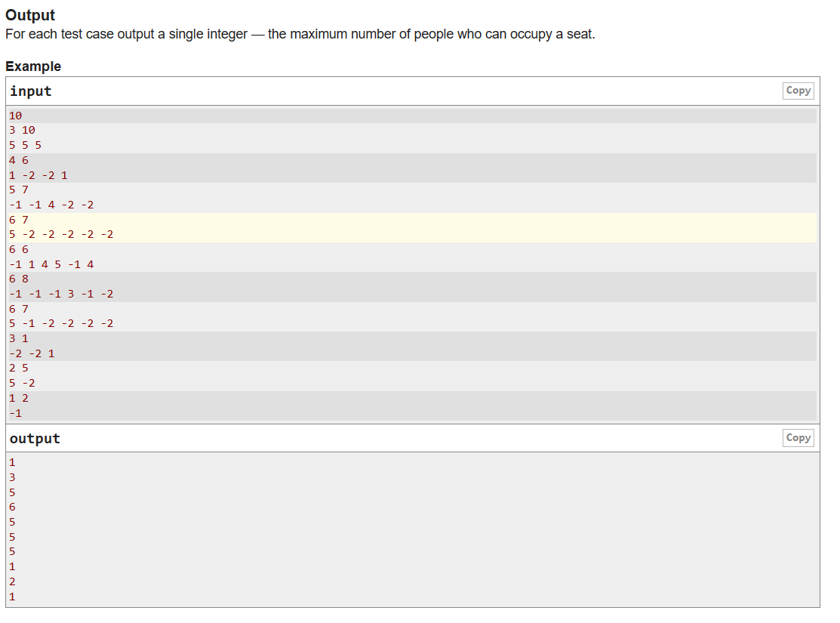The width and height of the screenshot is (840, 623).
Task: Click the output value "2"
Action: pyautogui.click(x=12, y=581)
